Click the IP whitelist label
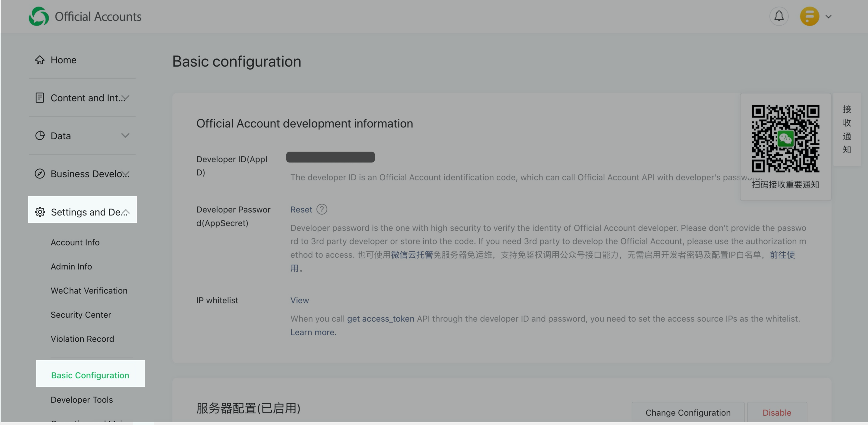This screenshot has width=868, height=425. click(x=217, y=300)
